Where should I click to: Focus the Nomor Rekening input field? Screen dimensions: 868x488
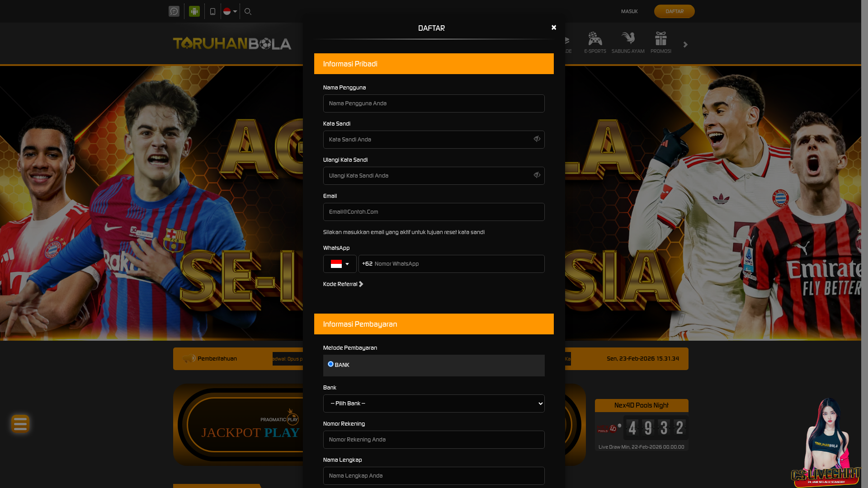[434, 440]
